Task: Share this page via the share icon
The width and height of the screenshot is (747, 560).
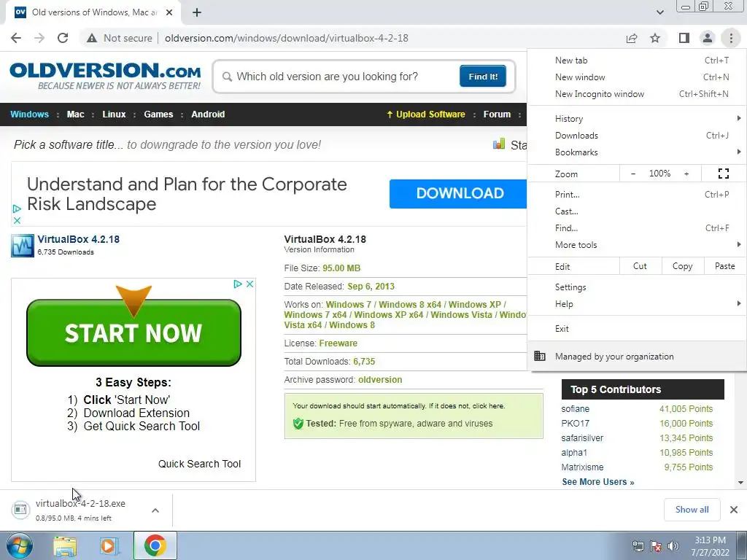Action: [632, 38]
